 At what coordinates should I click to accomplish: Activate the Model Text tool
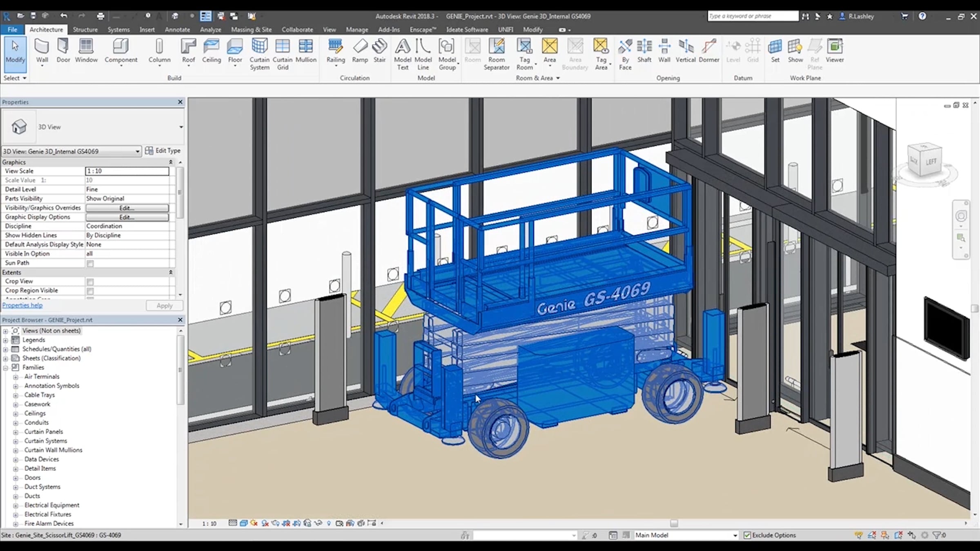[x=403, y=55]
